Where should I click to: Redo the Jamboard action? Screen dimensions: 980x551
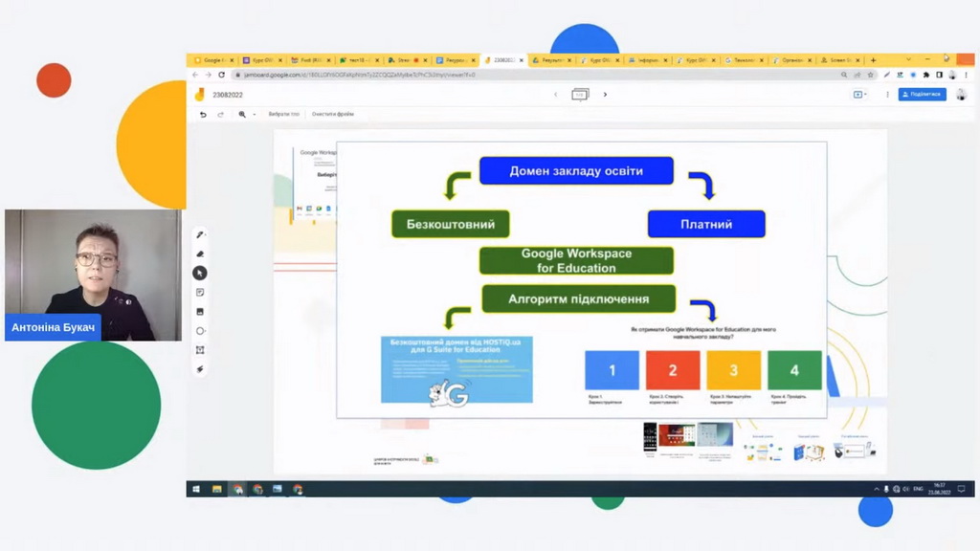(x=221, y=115)
